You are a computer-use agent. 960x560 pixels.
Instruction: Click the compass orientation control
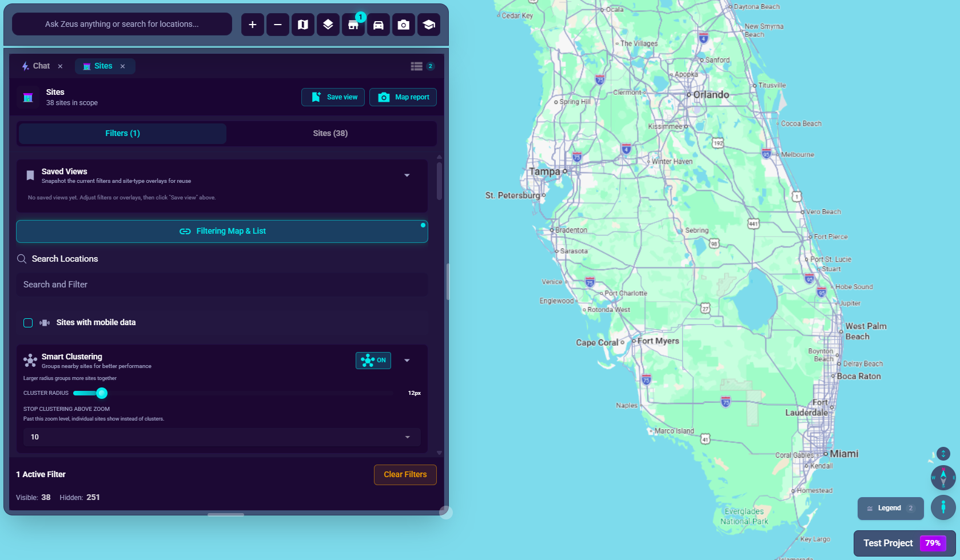point(943,477)
